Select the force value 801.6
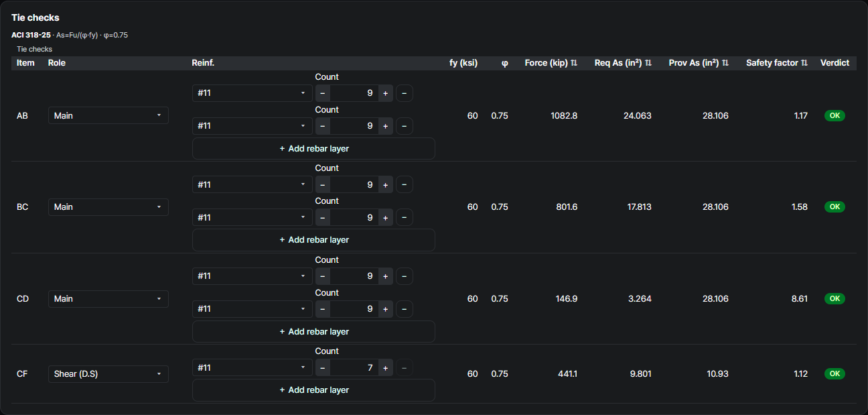 pos(567,207)
